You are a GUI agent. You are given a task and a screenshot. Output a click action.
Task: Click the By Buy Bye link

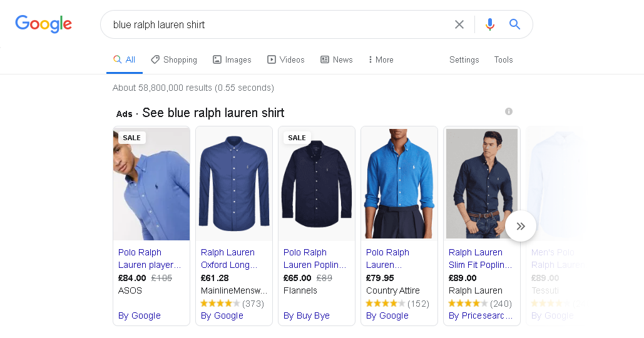(307, 316)
